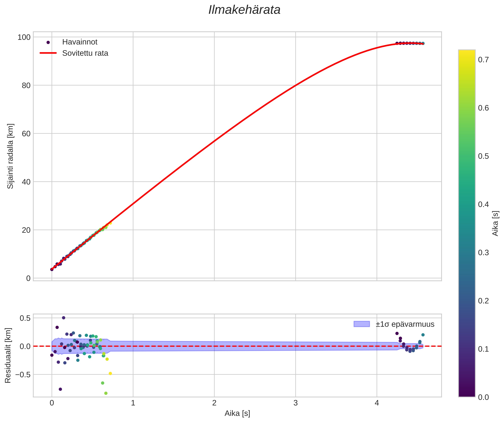The image size is (504, 422).
Task: Click the ±1σ epävarmuus legend text
Action: pyautogui.click(x=405, y=324)
